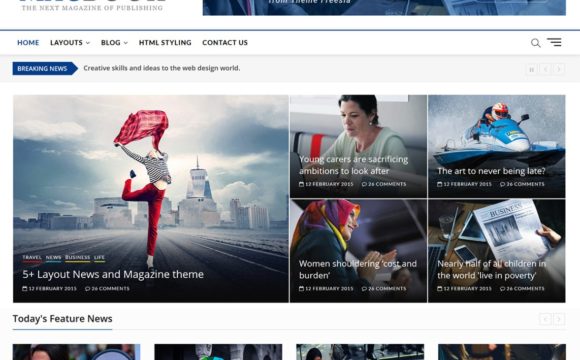
Task: Open the search icon in navigation bar
Action: [536, 43]
